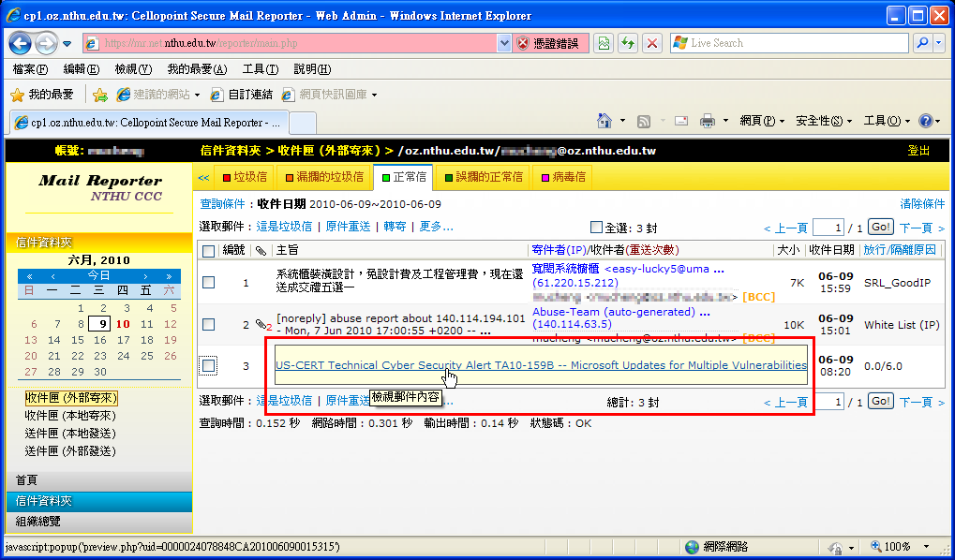The image size is (955, 560).
Task: Open the 安全性 dropdown menu
Action: tap(822, 121)
